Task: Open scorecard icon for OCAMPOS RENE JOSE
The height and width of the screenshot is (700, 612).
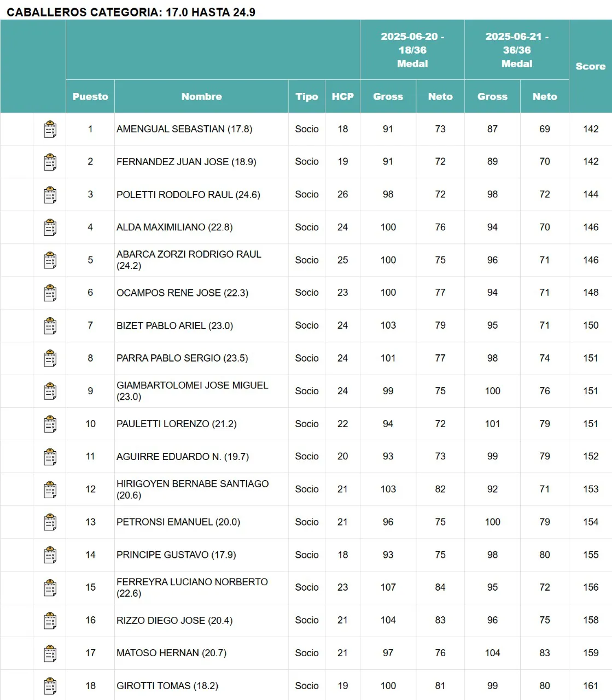Action: pos(50,293)
